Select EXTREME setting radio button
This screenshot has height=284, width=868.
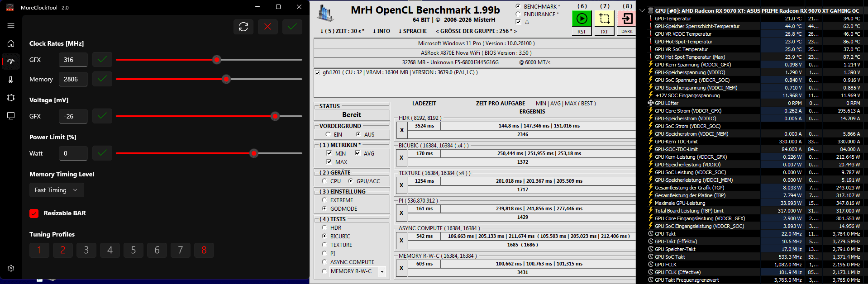pyautogui.click(x=324, y=200)
